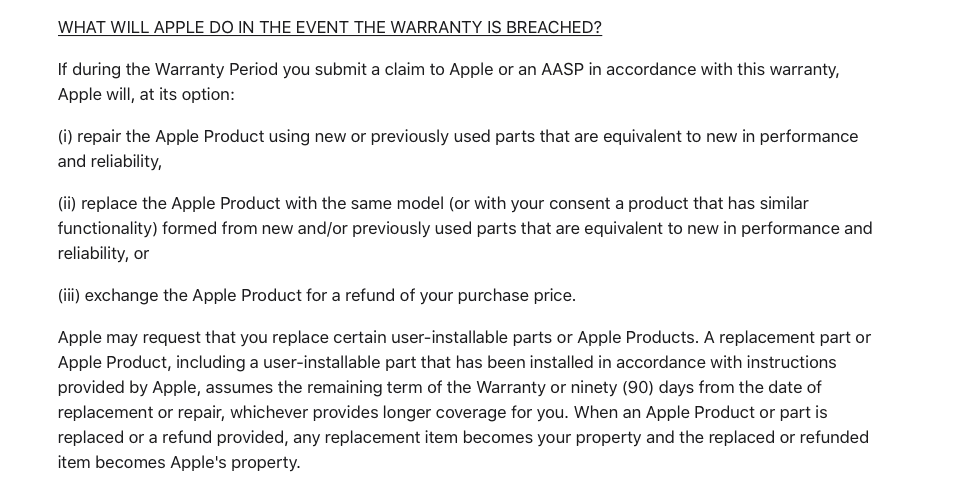The width and height of the screenshot is (980, 481).
Task: Click 'replaced or a refund provided' sentence
Action: click(172, 437)
